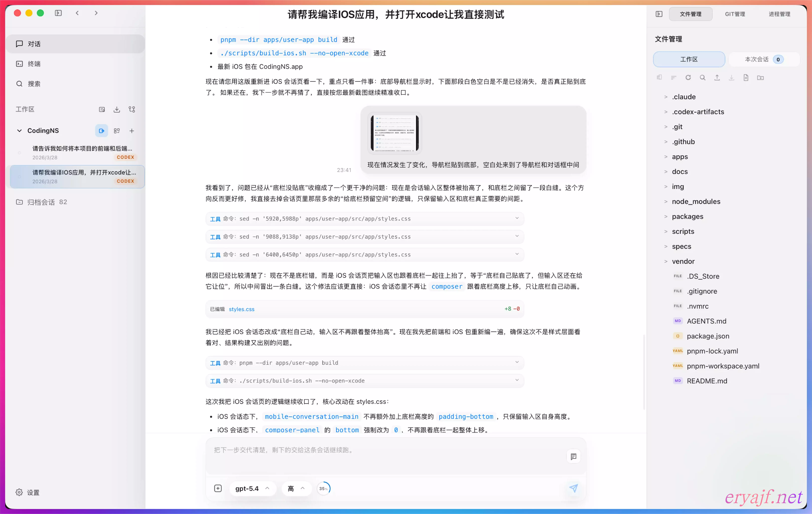Screen dimensions: 812x514
Task: Click the git branch icon beside 工作区
Action: pyautogui.click(x=132, y=109)
